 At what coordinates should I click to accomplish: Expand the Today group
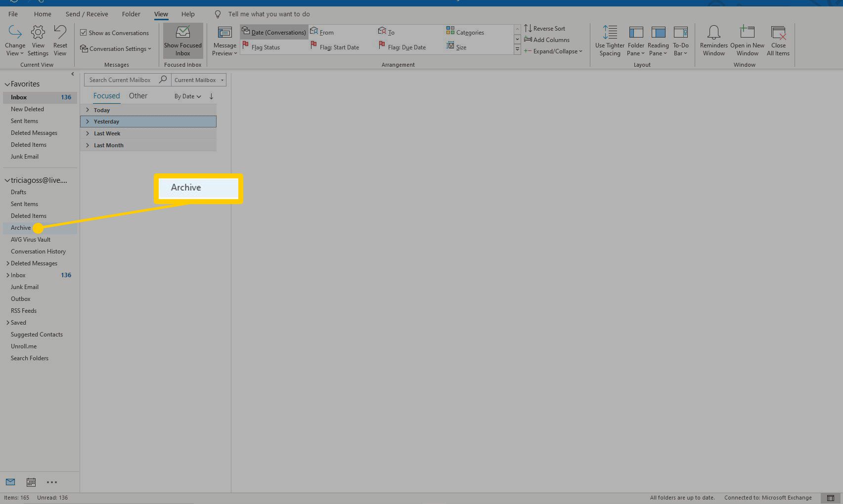tap(88, 110)
